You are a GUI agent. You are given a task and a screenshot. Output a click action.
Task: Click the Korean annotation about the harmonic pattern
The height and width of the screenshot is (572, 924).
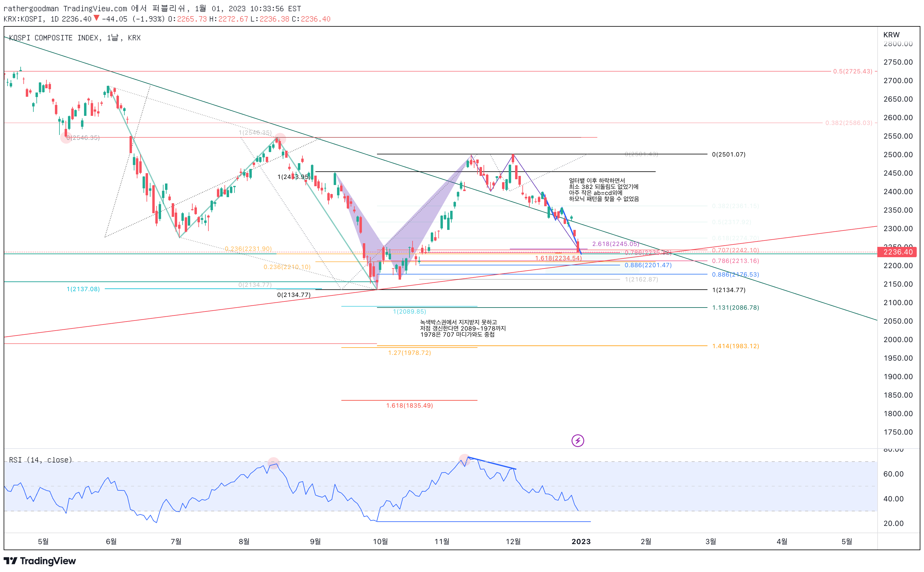click(x=604, y=190)
